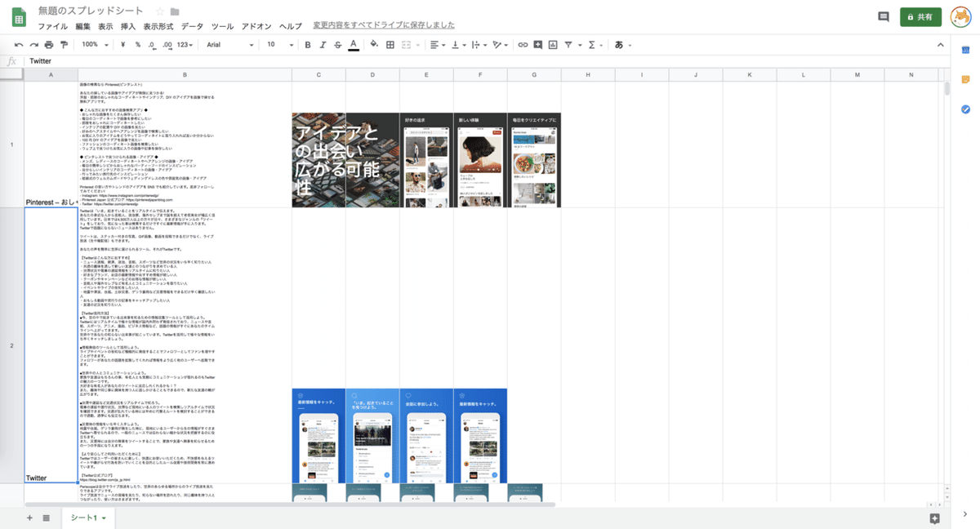Select column C header
The image size is (980, 529).
point(318,75)
